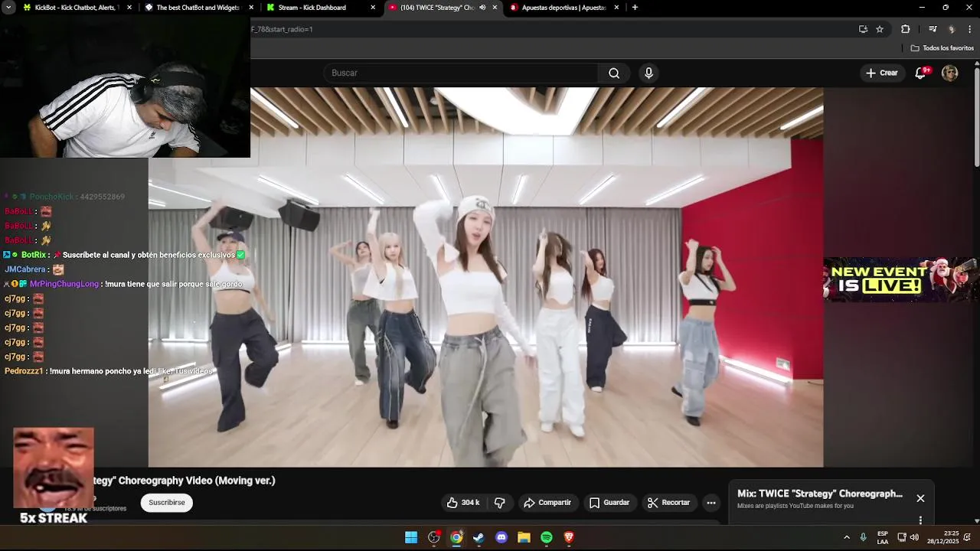
Task: Click the taskbar microphone tray icon
Action: click(x=864, y=537)
